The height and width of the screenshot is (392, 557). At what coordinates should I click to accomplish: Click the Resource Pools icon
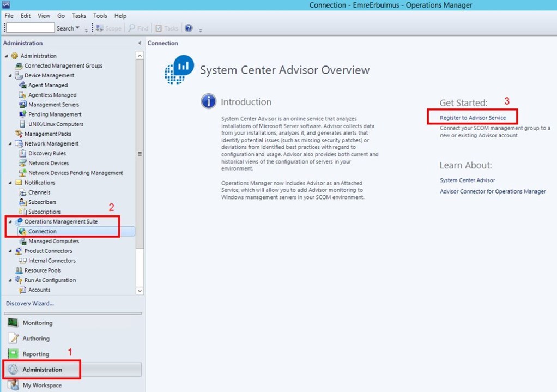(x=19, y=270)
